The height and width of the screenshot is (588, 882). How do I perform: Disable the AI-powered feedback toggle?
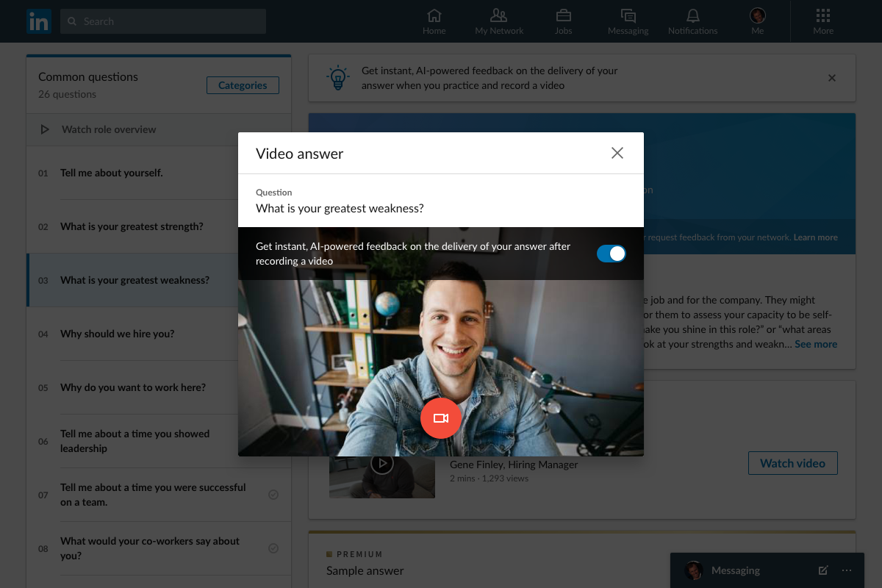coord(611,253)
